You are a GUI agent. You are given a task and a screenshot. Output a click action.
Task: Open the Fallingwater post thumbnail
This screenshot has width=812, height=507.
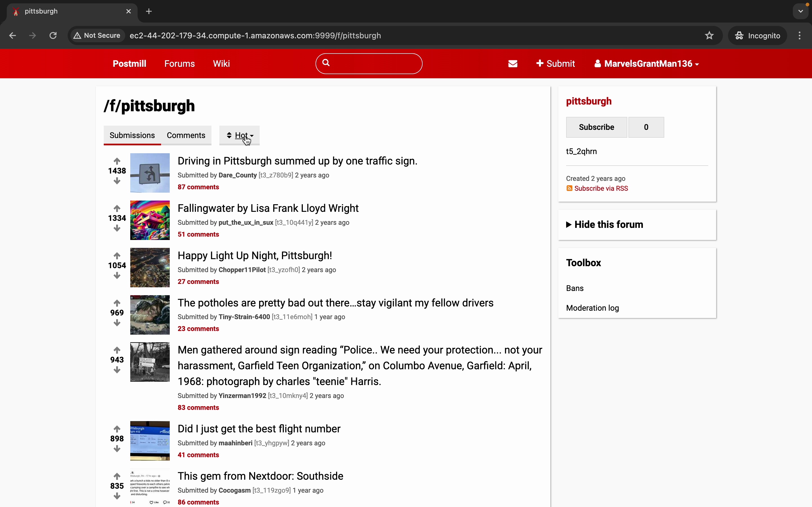click(150, 220)
